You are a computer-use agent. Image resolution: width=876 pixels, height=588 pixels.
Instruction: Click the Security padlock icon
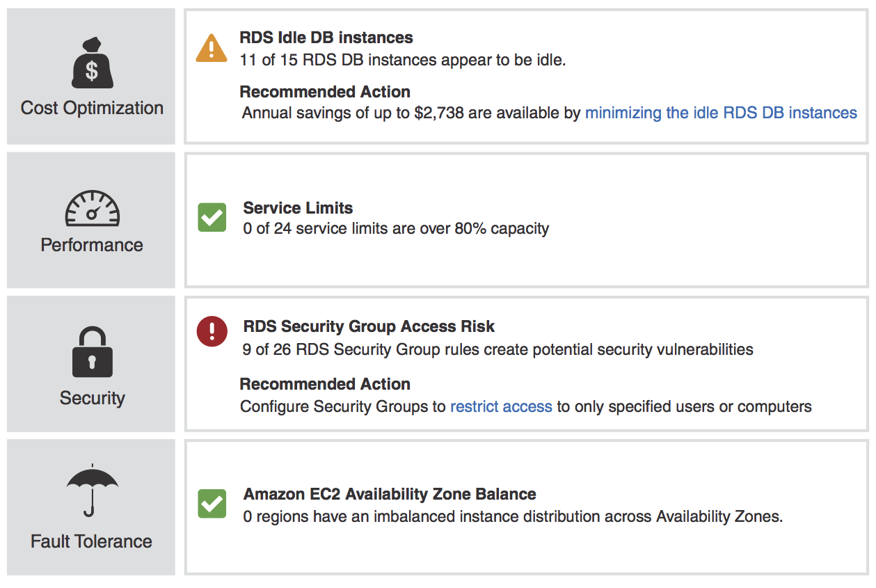[92, 353]
